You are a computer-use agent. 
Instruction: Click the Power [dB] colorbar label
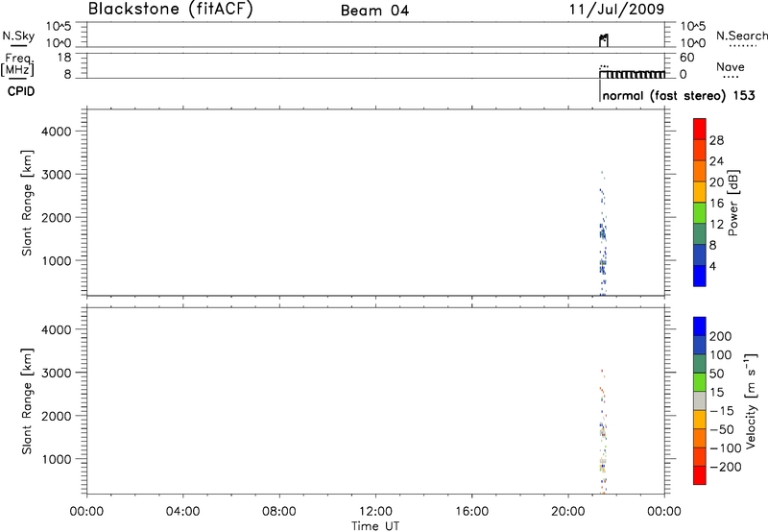(732, 203)
